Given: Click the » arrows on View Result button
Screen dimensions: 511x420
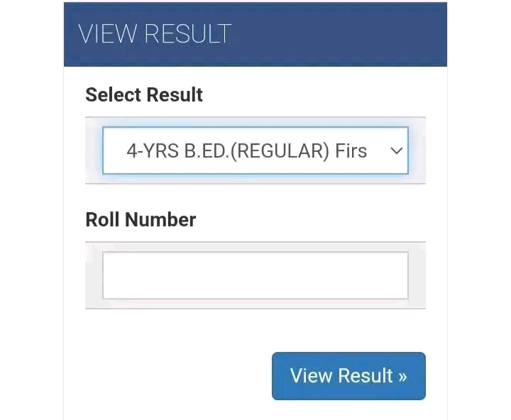Looking at the screenshot, I should click(x=403, y=377).
